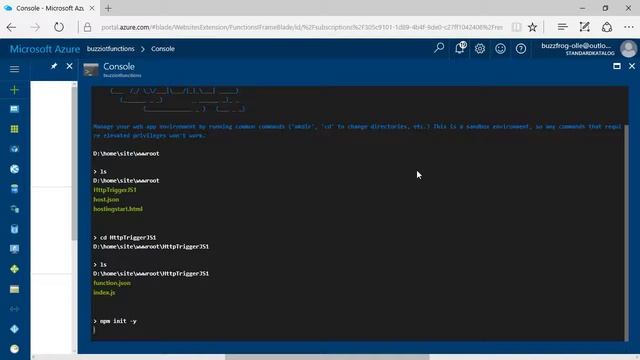640x360 pixels.
Task: Open the SQL databases sidebar icon
Action: (x=14, y=189)
